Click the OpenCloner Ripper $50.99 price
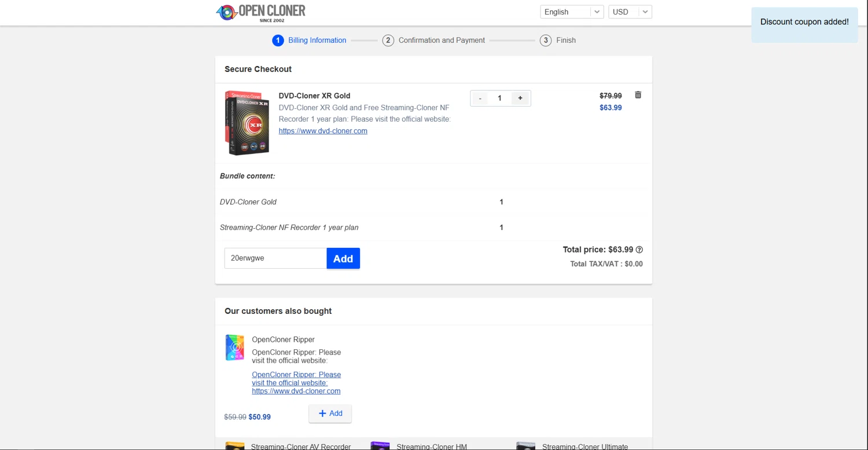868x450 pixels. (259, 417)
